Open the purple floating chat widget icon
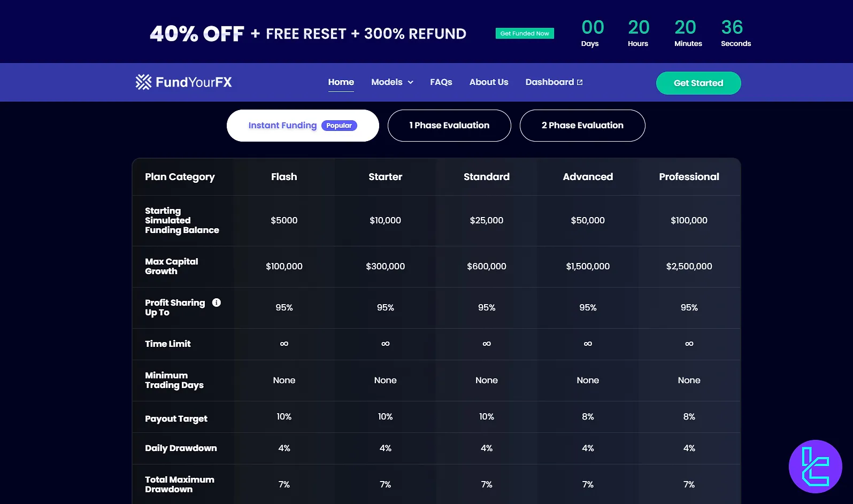The width and height of the screenshot is (853, 504). click(x=815, y=466)
